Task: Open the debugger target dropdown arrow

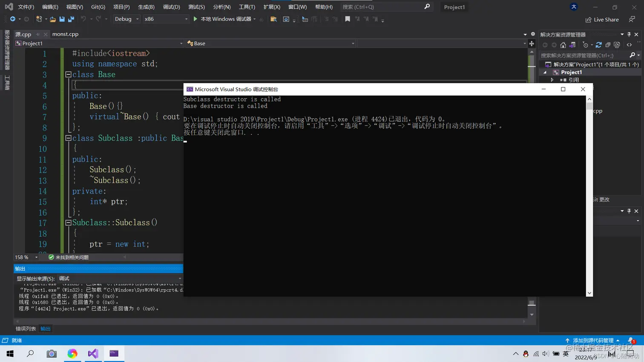Action: [255, 19]
